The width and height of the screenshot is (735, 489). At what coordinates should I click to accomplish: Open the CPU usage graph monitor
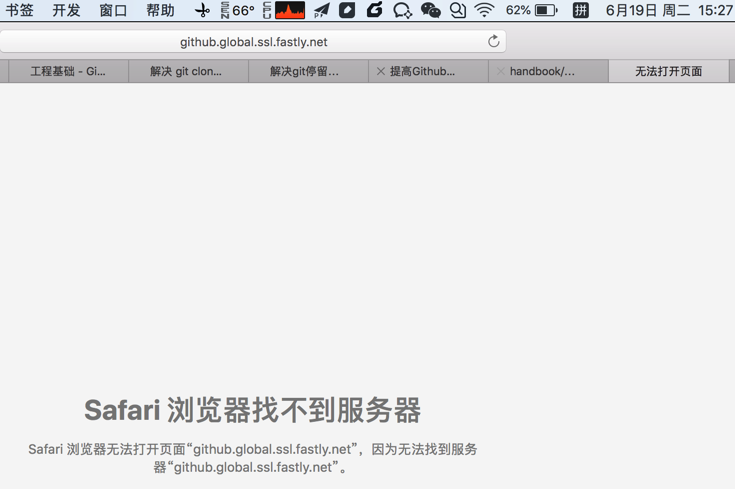pos(284,10)
